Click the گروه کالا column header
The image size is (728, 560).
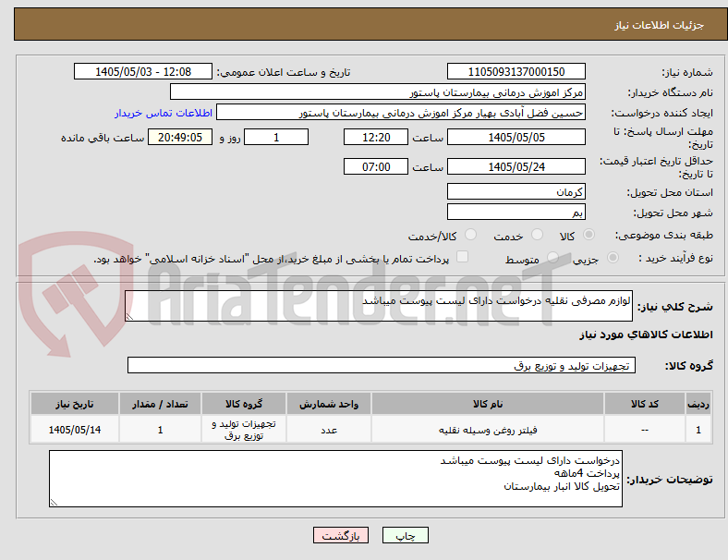point(244,404)
